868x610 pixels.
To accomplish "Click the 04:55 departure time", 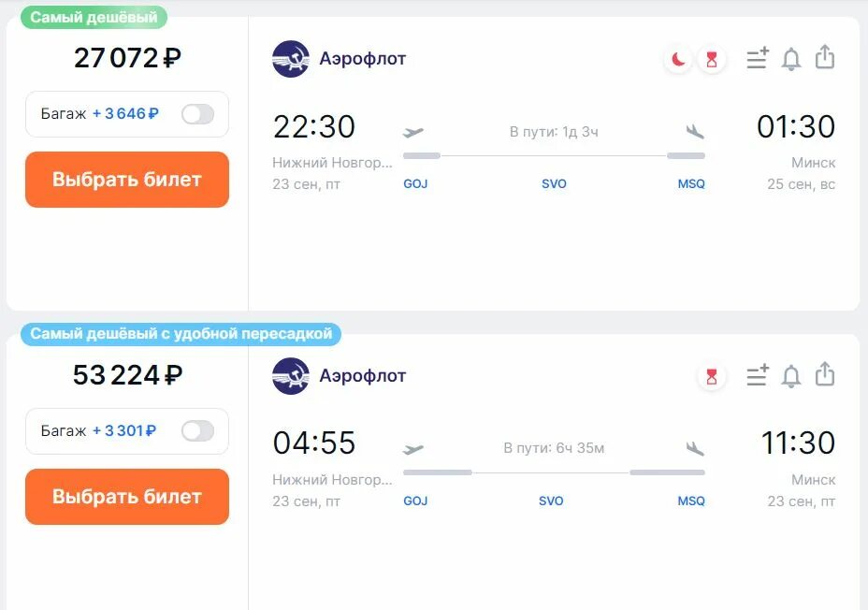I will click(314, 443).
